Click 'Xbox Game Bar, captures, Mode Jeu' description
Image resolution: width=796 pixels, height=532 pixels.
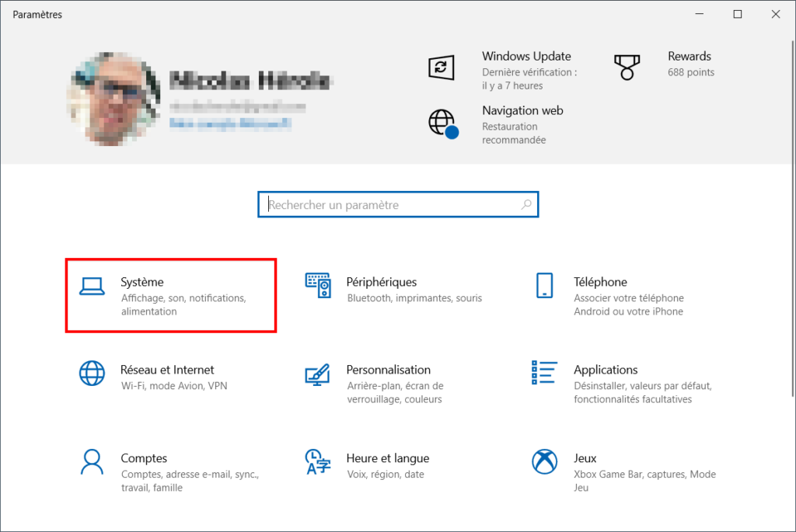coord(644,481)
